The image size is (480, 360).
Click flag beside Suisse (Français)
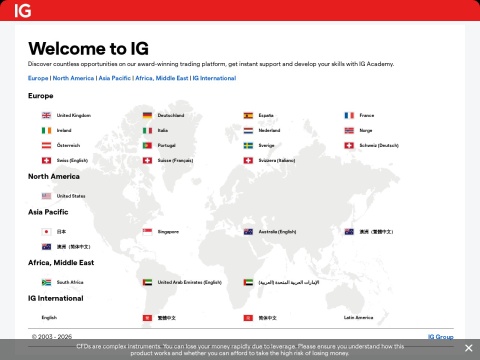click(x=147, y=160)
